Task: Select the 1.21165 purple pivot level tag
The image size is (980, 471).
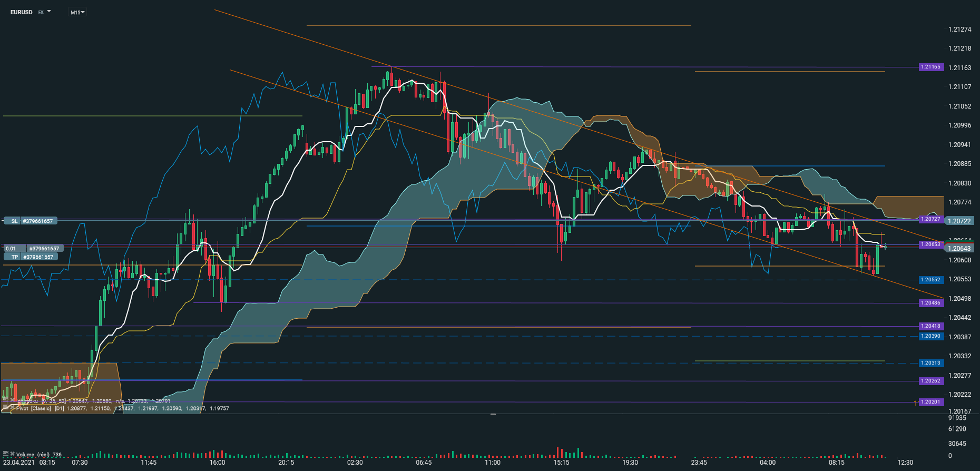Action: [930, 67]
